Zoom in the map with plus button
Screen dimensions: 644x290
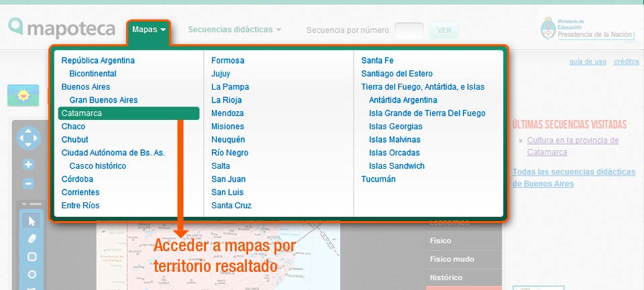28,165
